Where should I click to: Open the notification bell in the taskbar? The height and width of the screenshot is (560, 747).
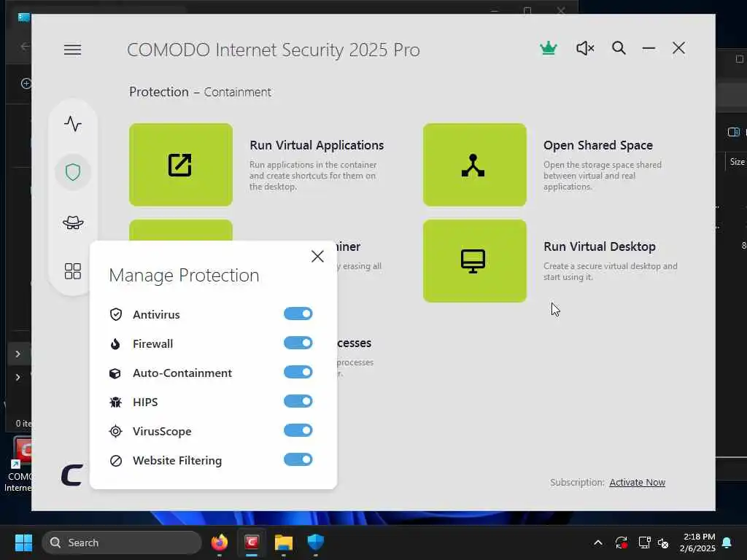[x=727, y=542]
